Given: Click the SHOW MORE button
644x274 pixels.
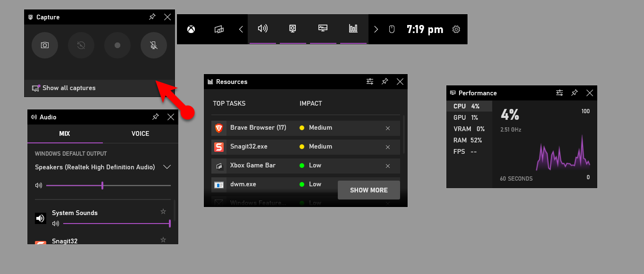Looking at the screenshot, I should 369,190.
